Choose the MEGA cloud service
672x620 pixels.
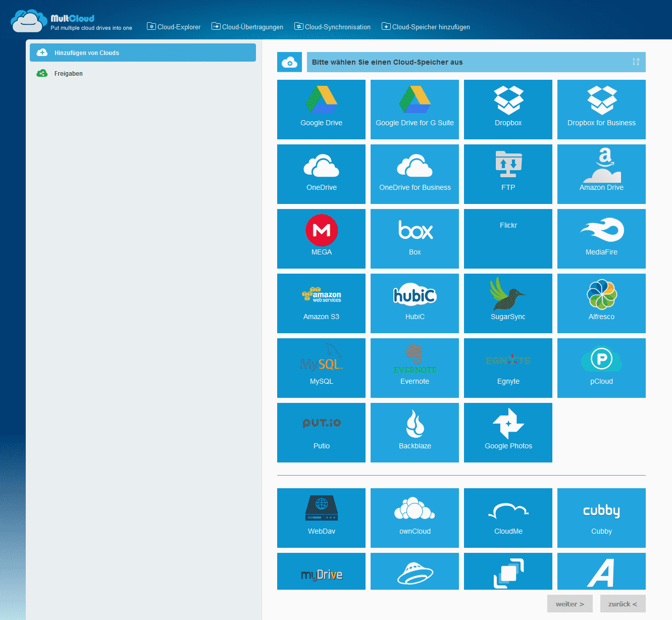[x=321, y=239]
